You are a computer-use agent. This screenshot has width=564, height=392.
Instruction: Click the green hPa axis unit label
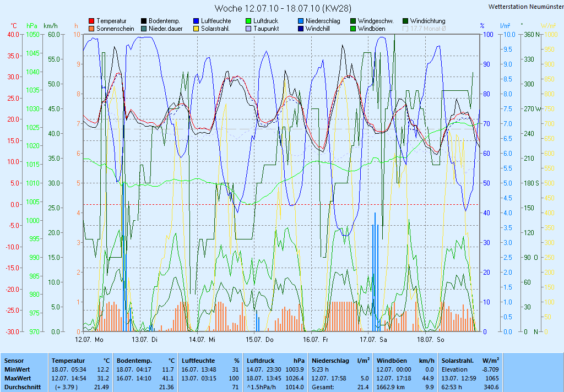coord(32,26)
